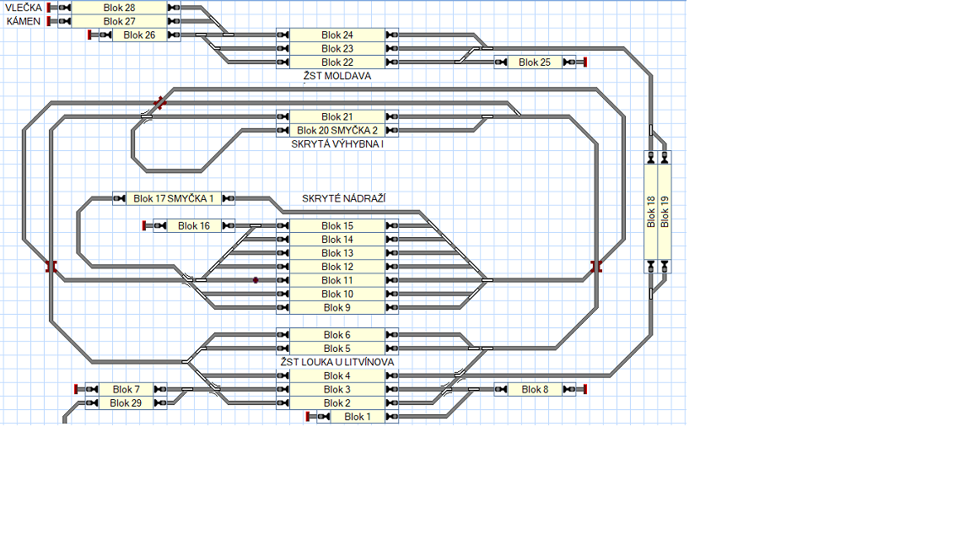This screenshot has width=980, height=551.
Task: Click the red buffer stop left of Blok 1
Action: pos(309,417)
